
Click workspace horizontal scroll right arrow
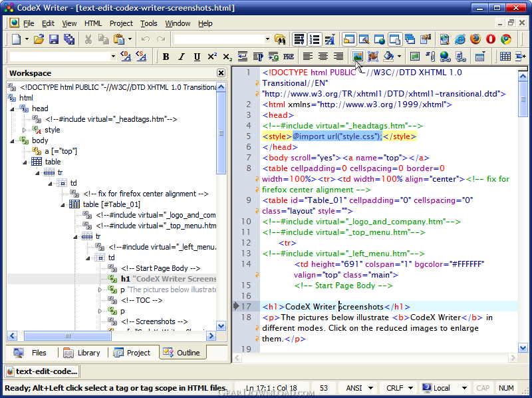211,336
